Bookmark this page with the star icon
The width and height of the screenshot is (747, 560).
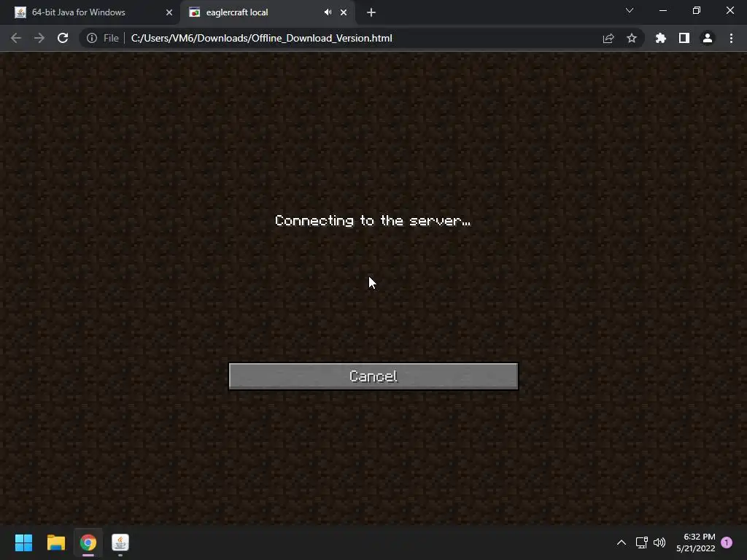(632, 38)
